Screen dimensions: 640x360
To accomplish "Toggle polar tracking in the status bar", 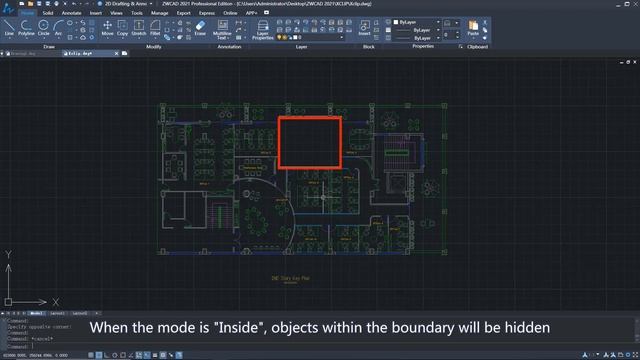I will pos(115,355).
